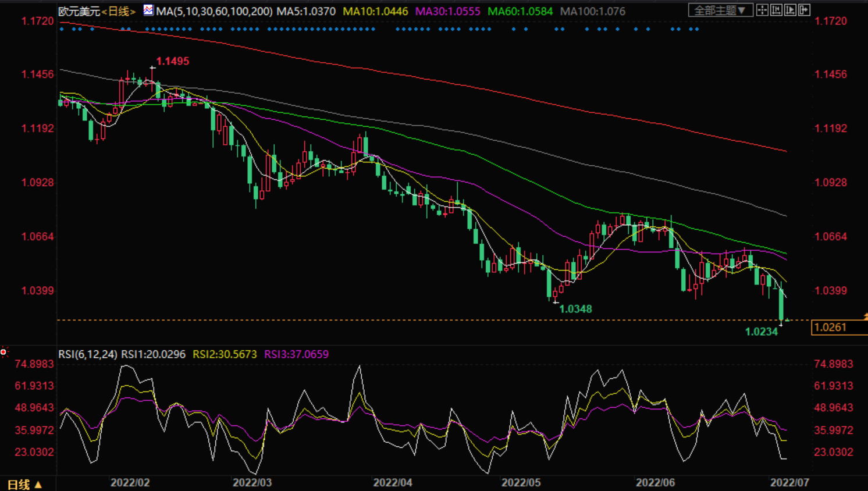Click the 2022/04 date on time axis

click(393, 482)
